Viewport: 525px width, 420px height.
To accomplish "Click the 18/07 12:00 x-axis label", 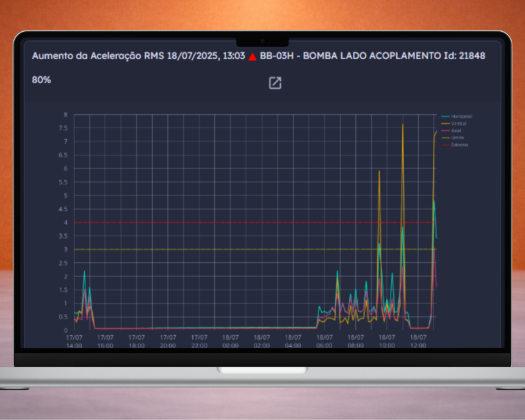I will tap(418, 341).
